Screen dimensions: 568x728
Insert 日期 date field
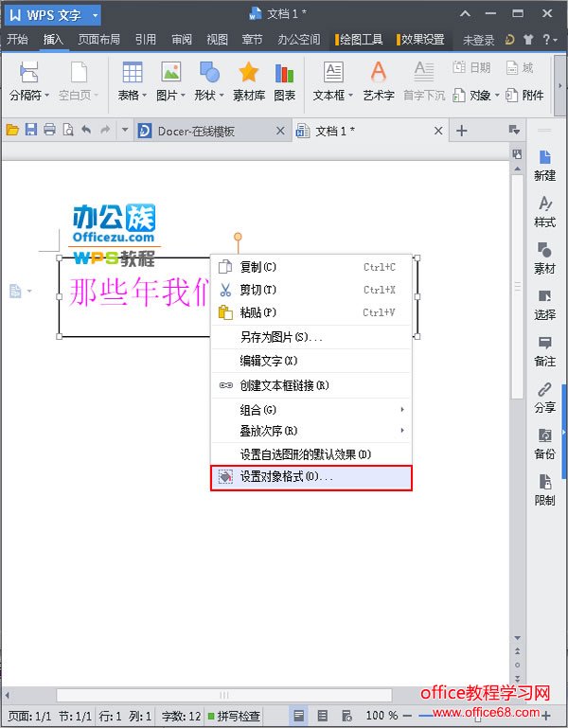(471, 68)
